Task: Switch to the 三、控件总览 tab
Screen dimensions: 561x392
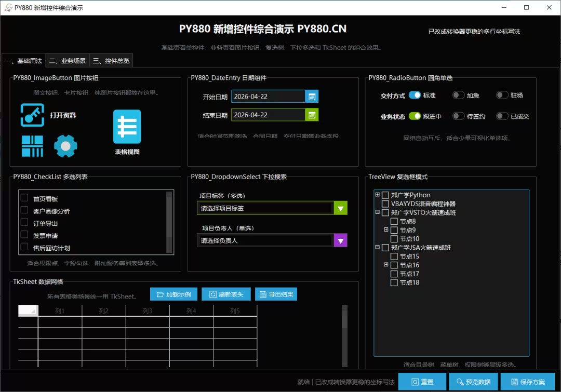Action: click(x=111, y=61)
